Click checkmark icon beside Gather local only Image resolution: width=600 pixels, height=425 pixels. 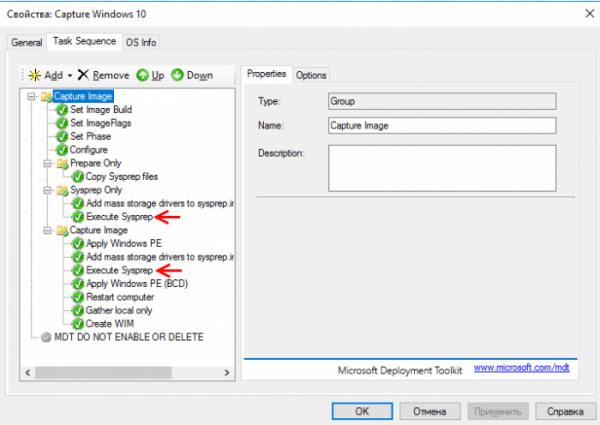(x=78, y=311)
